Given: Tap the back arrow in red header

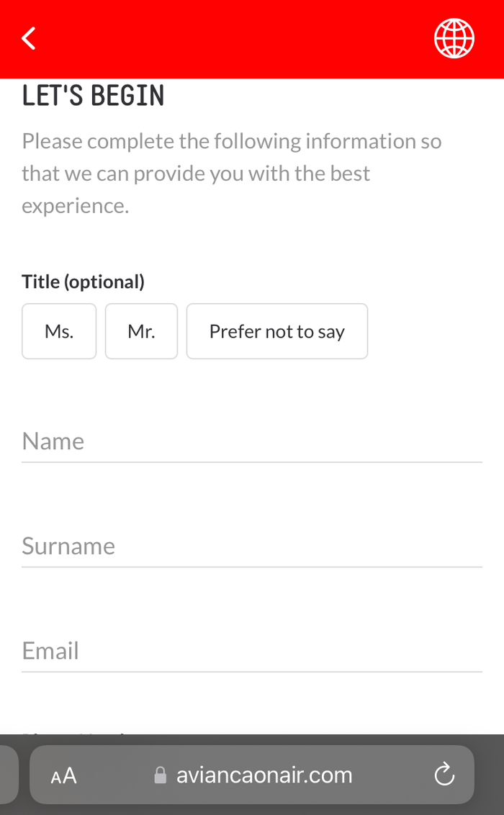Looking at the screenshot, I should point(29,38).
